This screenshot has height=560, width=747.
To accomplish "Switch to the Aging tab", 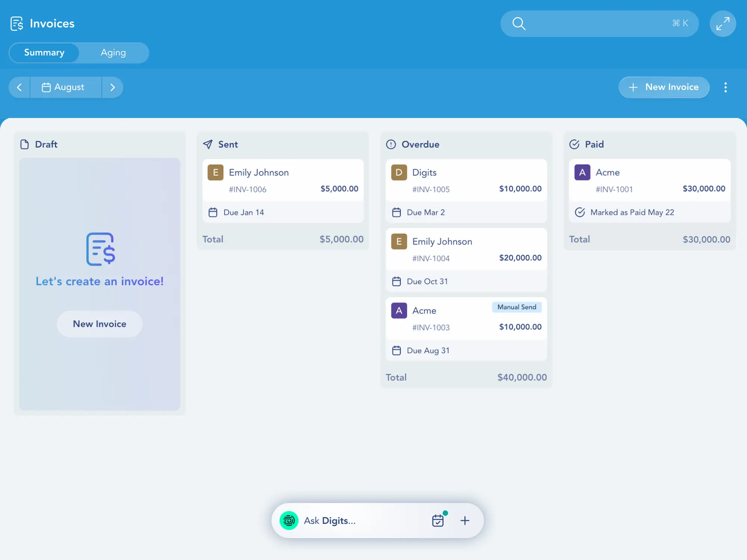I will coord(113,53).
